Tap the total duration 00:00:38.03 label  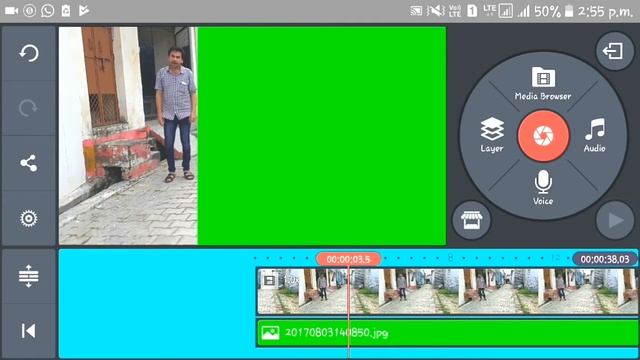tap(604, 259)
